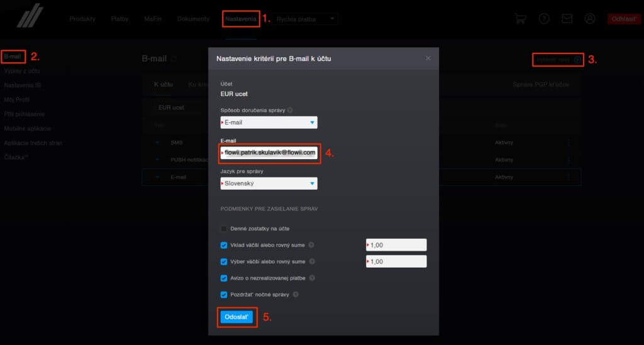The height and width of the screenshot is (345, 644).
Task: Enable Denné zostatky na účte checkbox
Action: point(224,229)
